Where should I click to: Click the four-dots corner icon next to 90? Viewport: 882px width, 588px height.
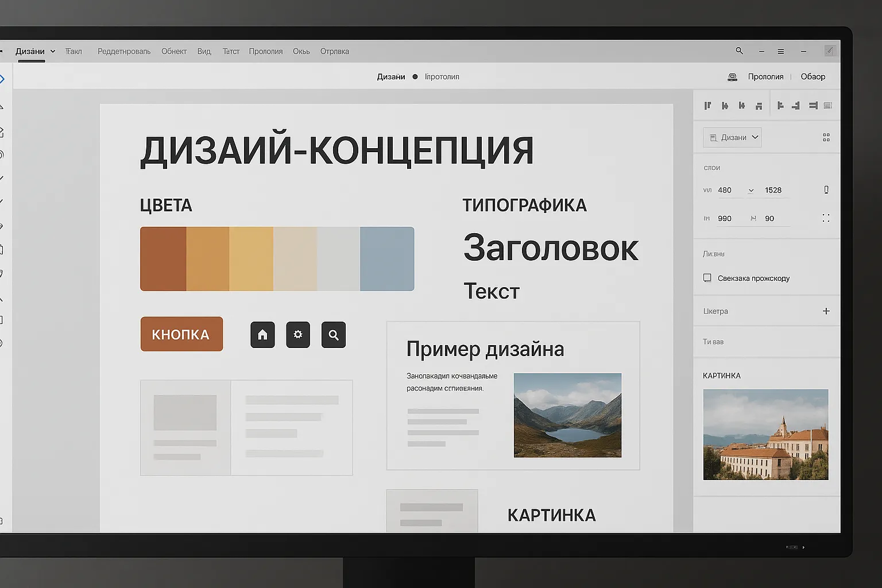(826, 218)
